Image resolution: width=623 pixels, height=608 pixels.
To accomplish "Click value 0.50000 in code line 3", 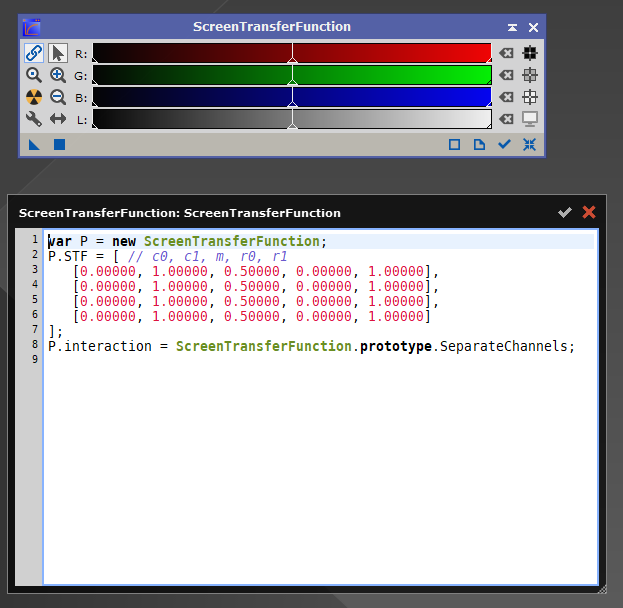I will point(252,271).
